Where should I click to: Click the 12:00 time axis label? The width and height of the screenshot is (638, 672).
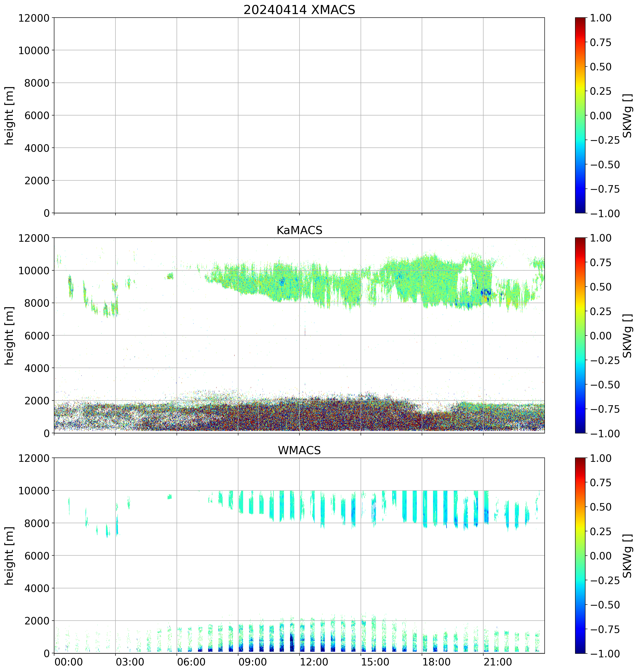314,662
